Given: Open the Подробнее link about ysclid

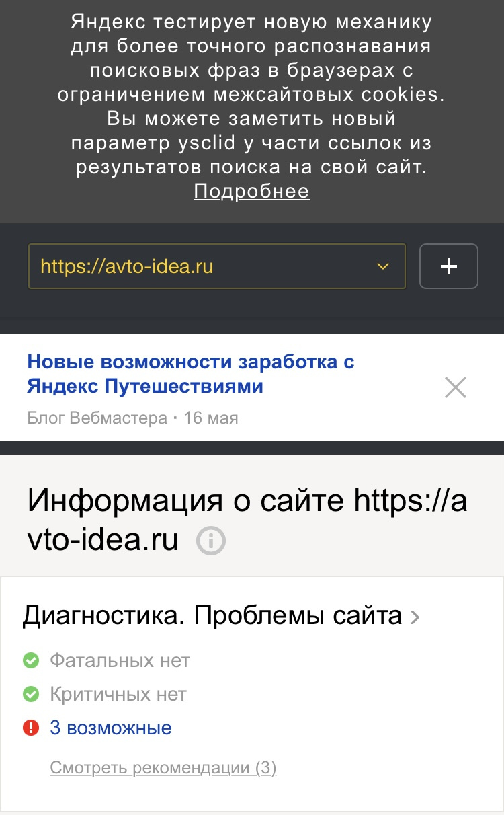Looking at the screenshot, I should coord(251,192).
